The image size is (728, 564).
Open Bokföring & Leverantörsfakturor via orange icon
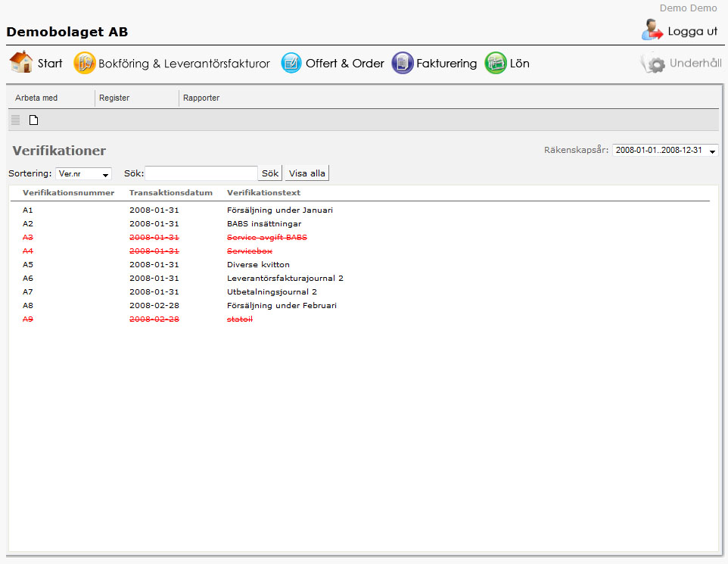tap(85, 63)
